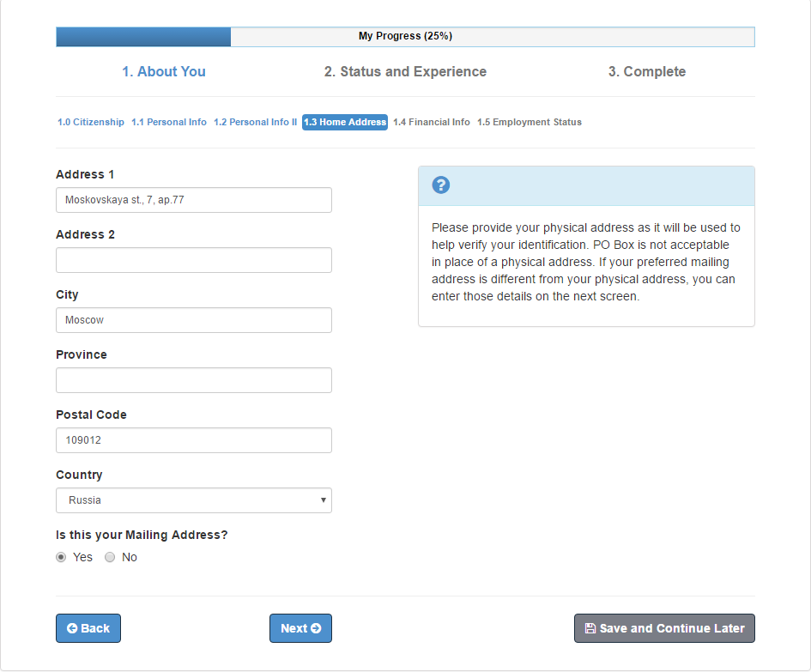
Task: Click the Postal Code field
Action: pos(194,440)
